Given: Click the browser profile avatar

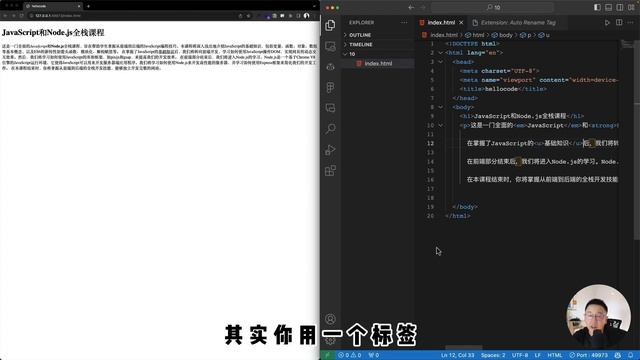Looking at the screenshot, I should (306, 16).
